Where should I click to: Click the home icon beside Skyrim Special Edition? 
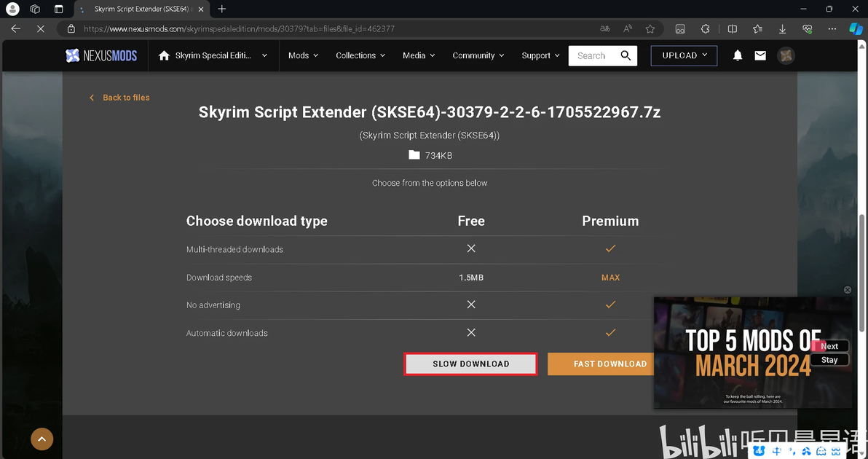pos(164,55)
